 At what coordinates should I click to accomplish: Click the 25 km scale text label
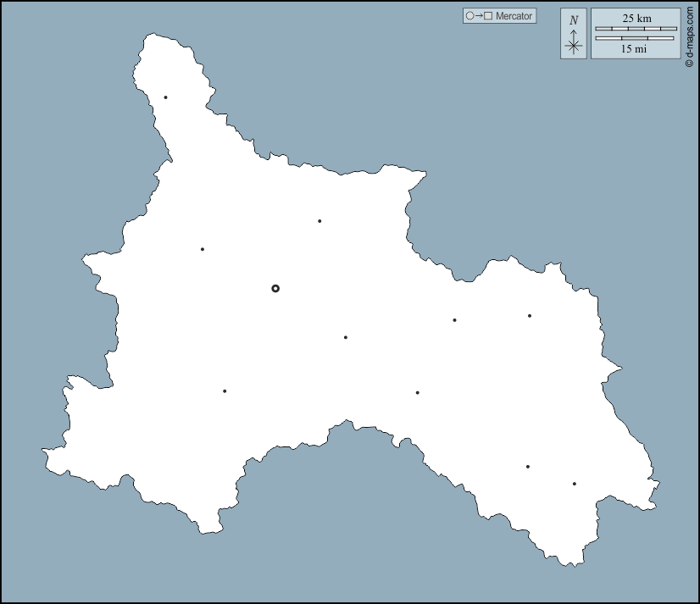(x=636, y=19)
